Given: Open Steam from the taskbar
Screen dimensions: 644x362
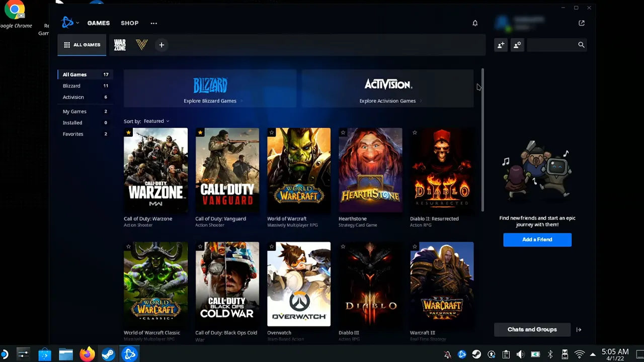Looking at the screenshot, I should 108,354.
